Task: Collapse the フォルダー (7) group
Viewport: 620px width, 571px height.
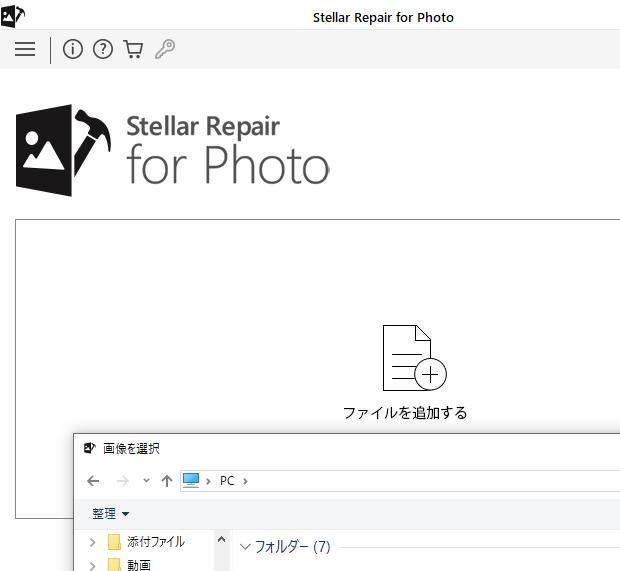Action: [246, 547]
